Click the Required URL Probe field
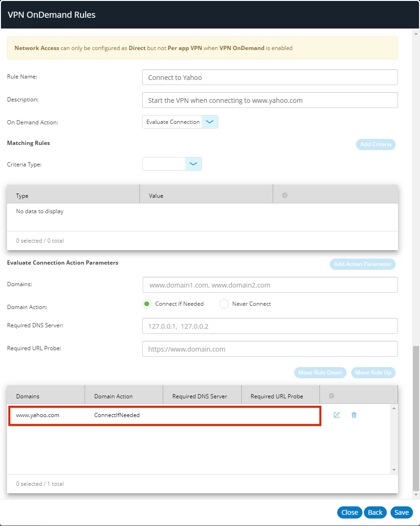This screenshot has width=420, height=526. click(270, 349)
